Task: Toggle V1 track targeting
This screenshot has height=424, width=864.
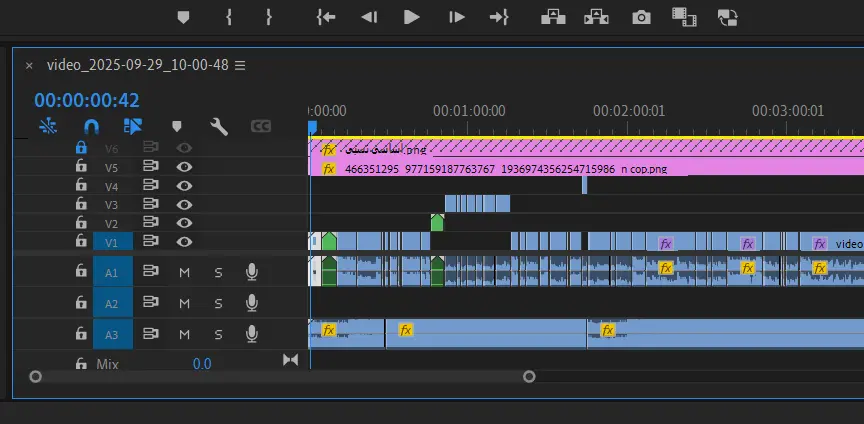Action: pyautogui.click(x=113, y=242)
